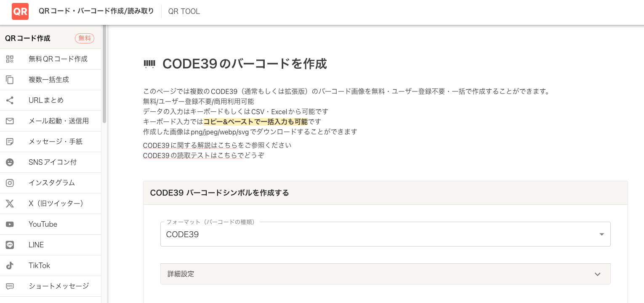Click the share icon next to URLまとめ
Screen dimensions: 644x303
tap(9, 100)
